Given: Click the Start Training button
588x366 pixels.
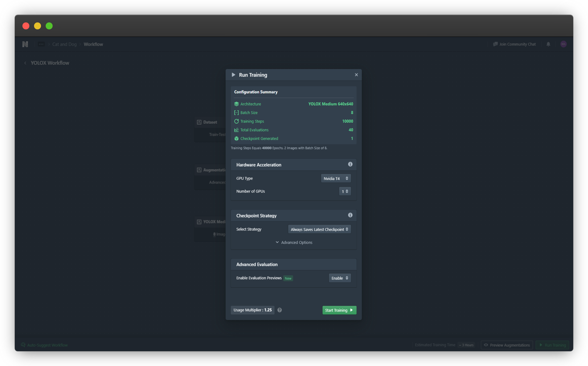Looking at the screenshot, I should coord(339,310).
